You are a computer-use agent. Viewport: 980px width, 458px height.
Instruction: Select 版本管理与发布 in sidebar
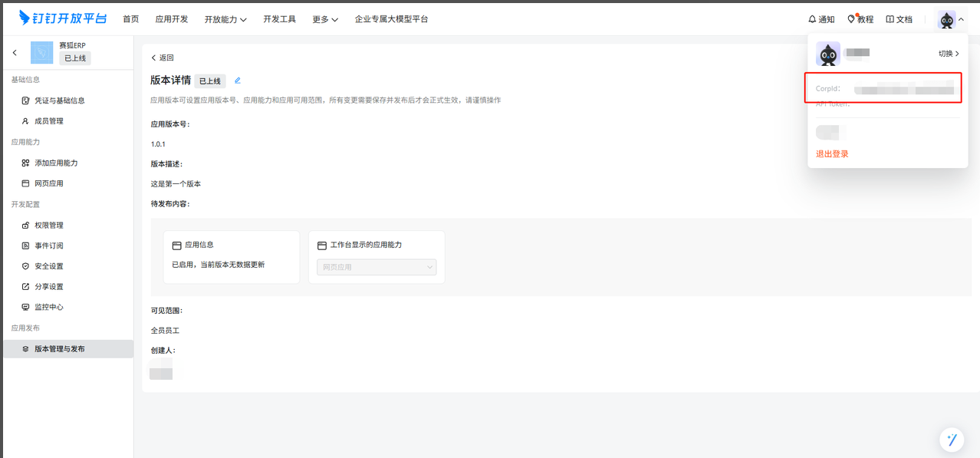coord(67,348)
